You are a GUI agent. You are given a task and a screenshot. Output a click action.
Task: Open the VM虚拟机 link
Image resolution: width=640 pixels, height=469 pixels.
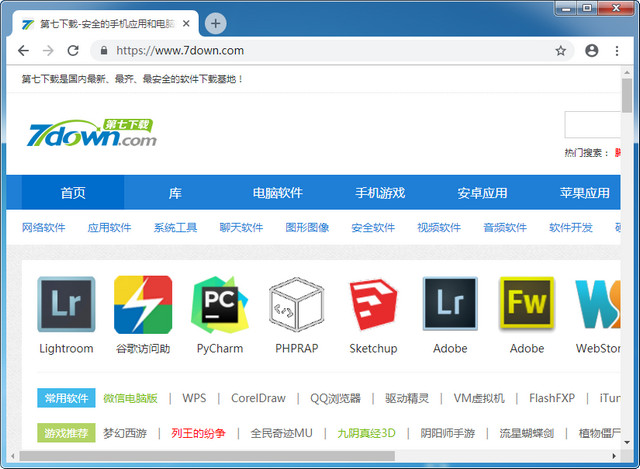click(479, 398)
